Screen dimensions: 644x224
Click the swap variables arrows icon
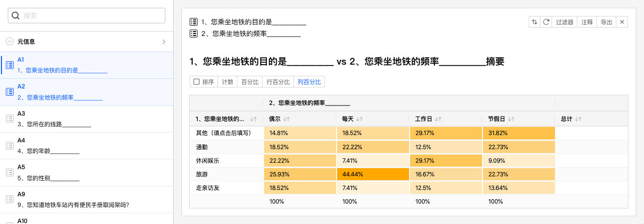tap(535, 22)
